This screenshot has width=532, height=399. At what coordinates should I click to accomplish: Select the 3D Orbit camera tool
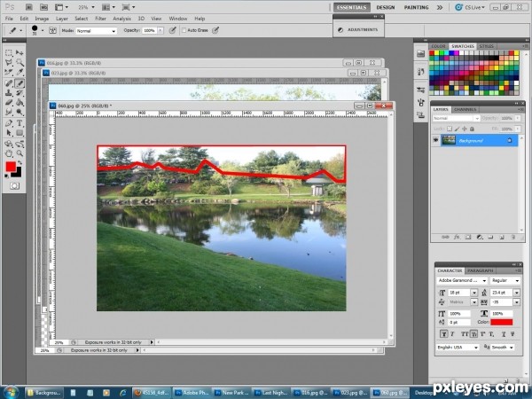[20, 144]
